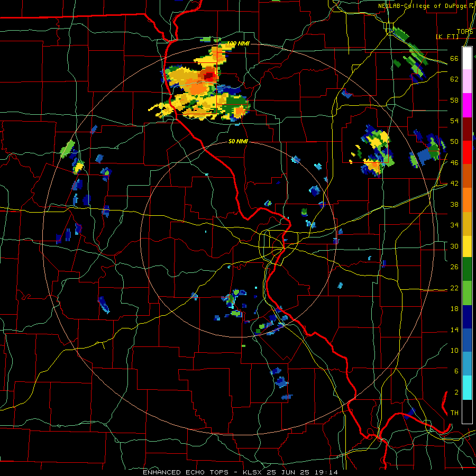Click the dark red storm core in northern cluster

click(x=209, y=76)
